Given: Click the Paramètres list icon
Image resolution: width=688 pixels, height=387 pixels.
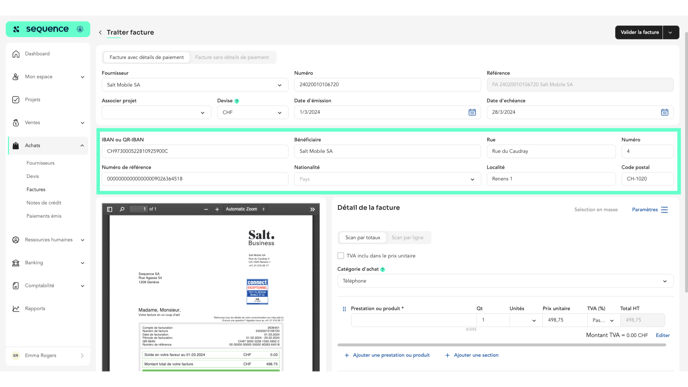Looking at the screenshot, I should click(665, 210).
